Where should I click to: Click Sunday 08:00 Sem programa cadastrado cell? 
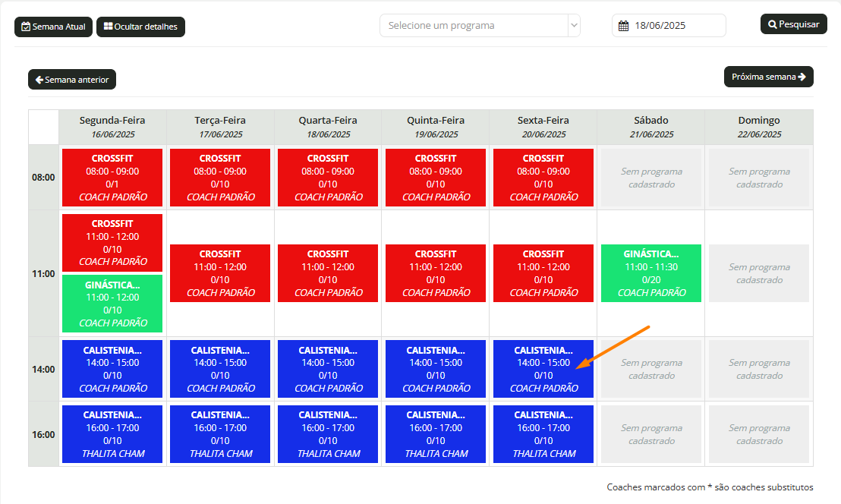(x=759, y=178)
